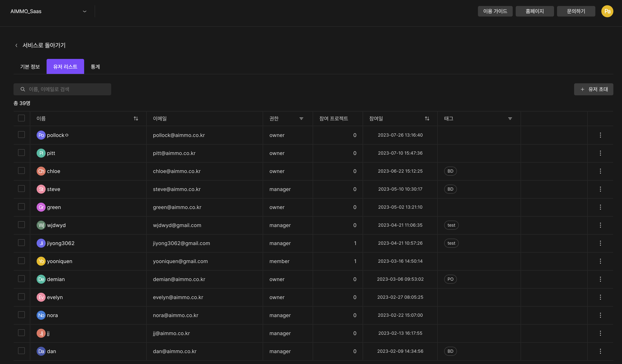Image resolution: width=622 pixels, height=364 pixels.
Task: Click the 총 39명 total count label
Action: coord(22,103)
